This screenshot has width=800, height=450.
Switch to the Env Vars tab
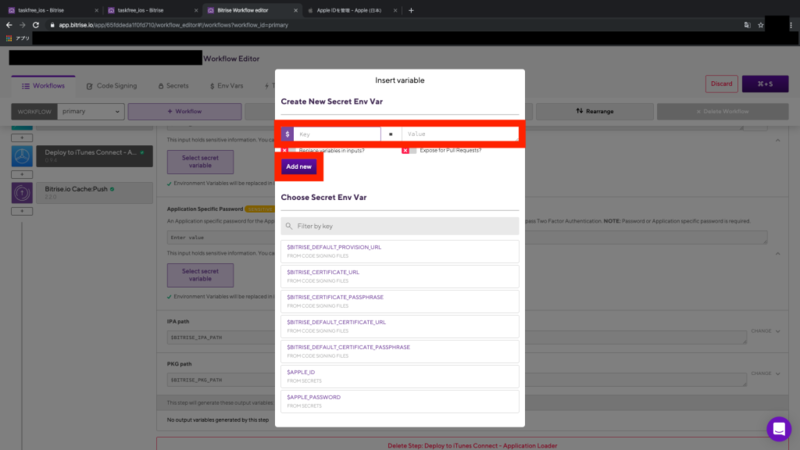227,86
